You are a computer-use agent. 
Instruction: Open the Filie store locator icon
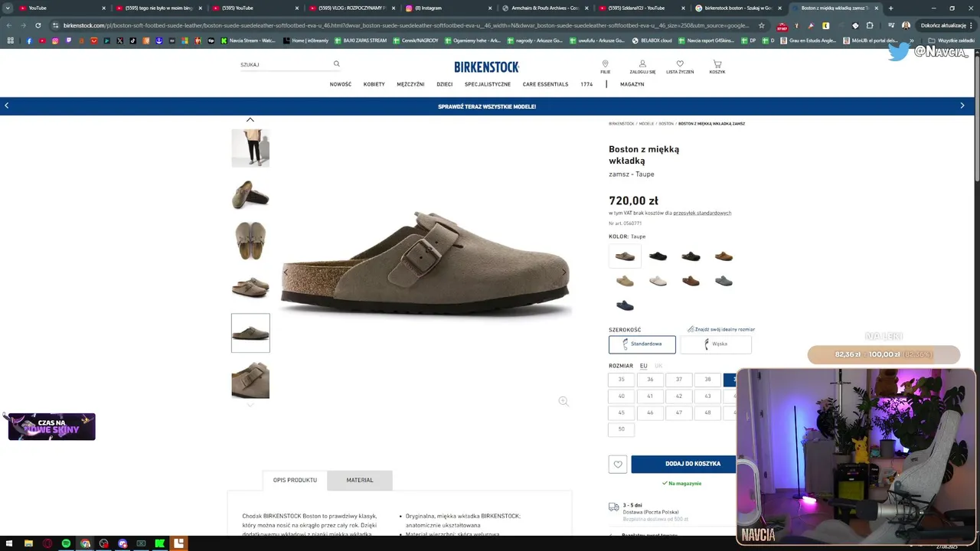pos(605,67)
